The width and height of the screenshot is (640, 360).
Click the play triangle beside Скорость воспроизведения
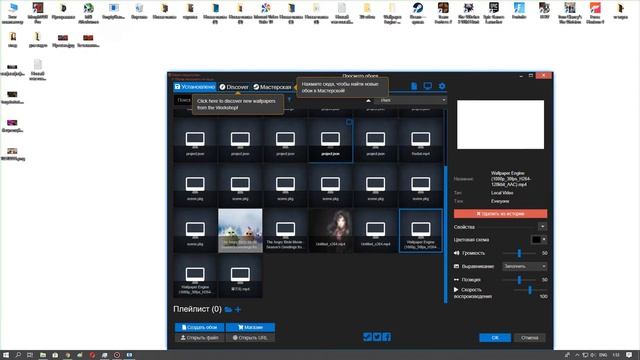456,289
